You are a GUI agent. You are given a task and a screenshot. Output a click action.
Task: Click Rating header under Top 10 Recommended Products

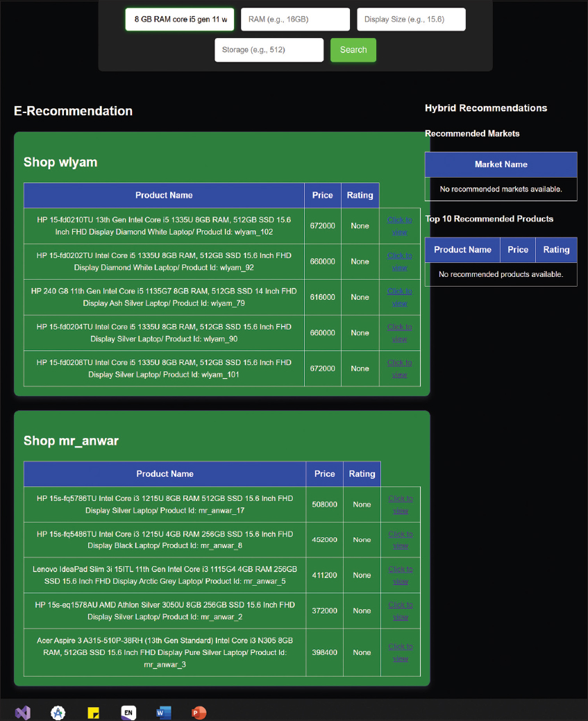(x=556, y=250)
